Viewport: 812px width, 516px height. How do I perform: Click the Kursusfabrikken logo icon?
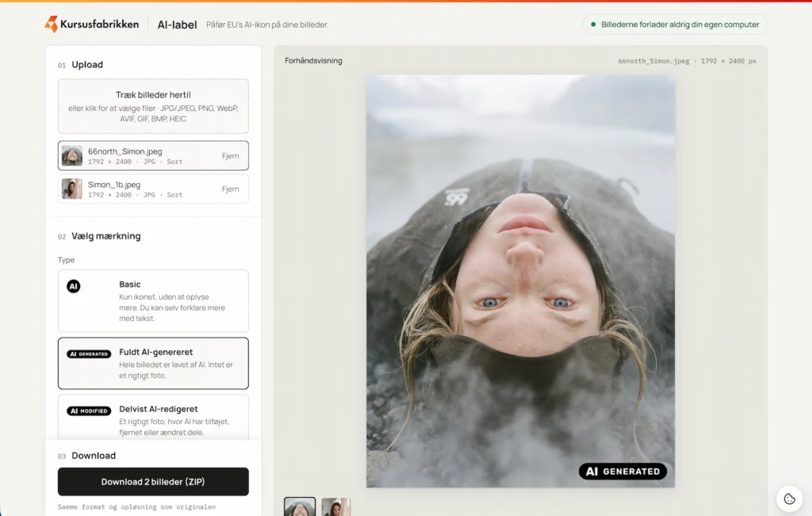tap(52, 24)
